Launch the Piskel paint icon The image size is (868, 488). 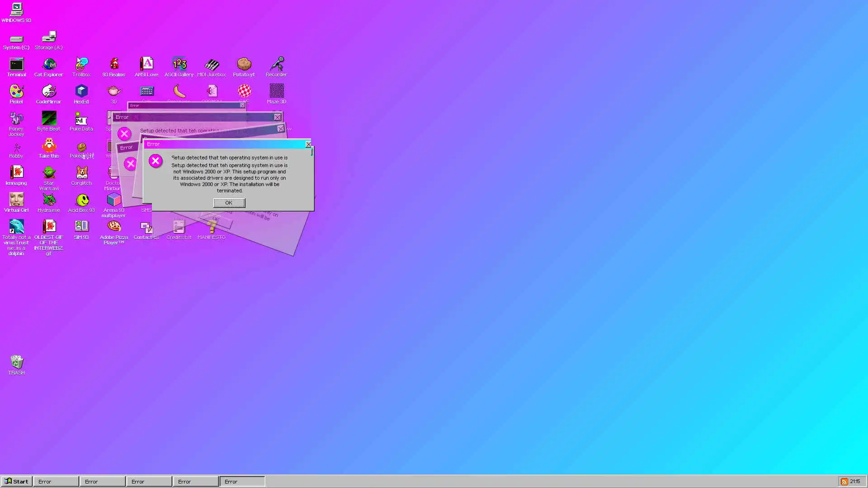[x=16, y=92]
